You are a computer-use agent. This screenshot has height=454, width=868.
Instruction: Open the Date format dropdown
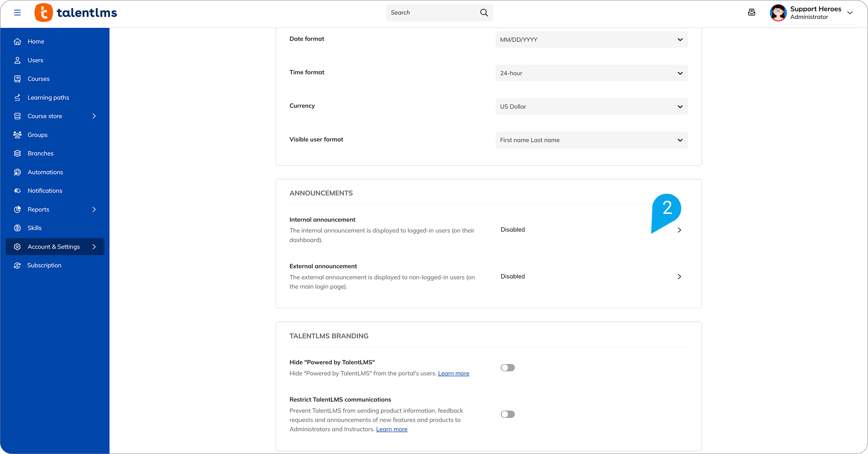[x=591, y=40]
